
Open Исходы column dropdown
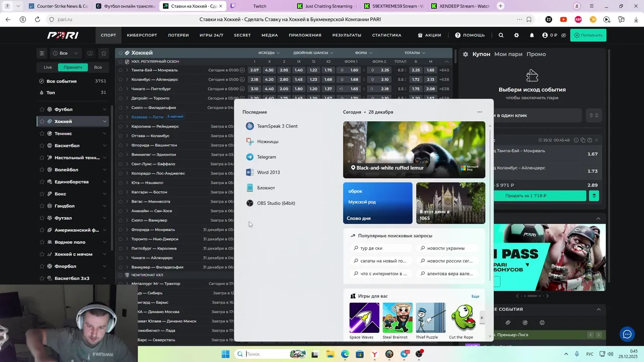(269, 52)
